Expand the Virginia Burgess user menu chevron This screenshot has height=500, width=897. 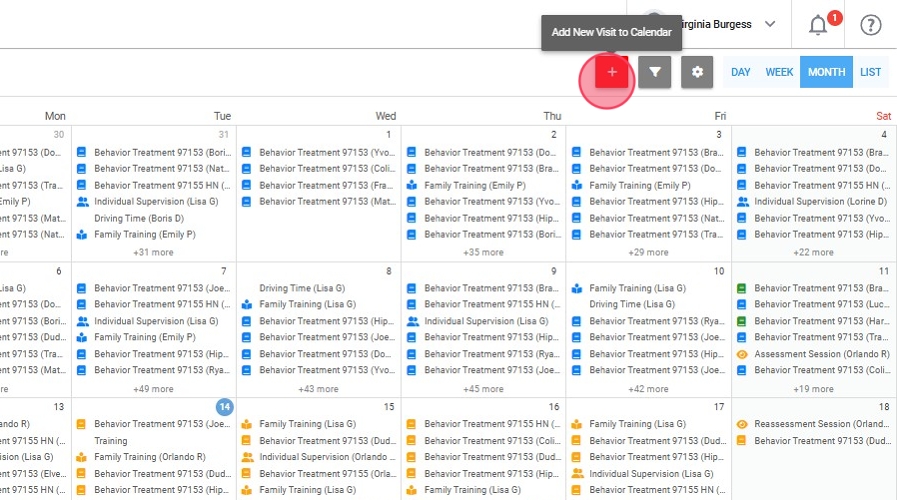tap(770, 24)
